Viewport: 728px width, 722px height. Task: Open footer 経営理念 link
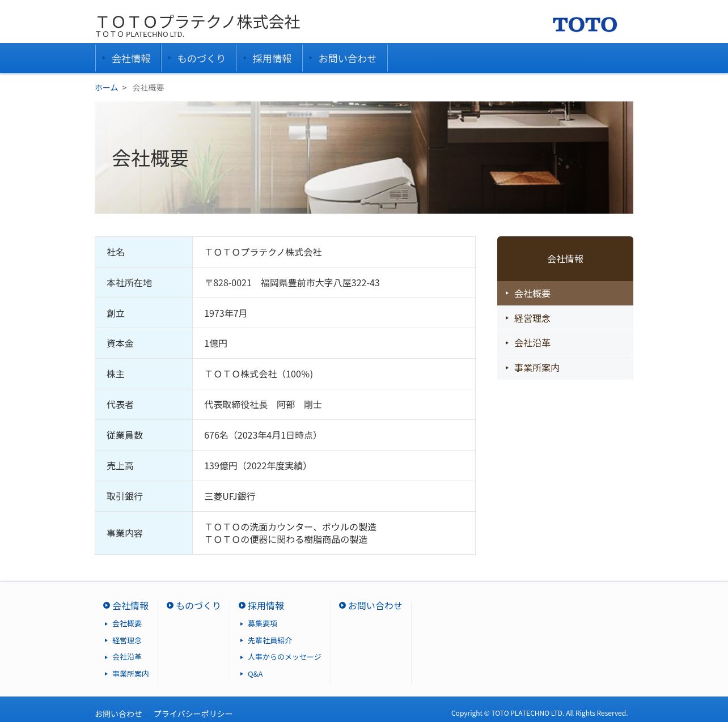(127, 640)
